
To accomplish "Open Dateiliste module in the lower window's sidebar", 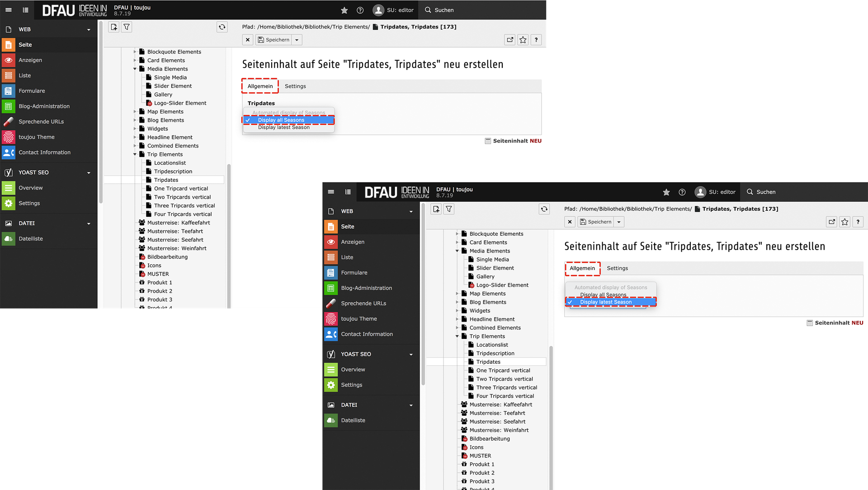I will coord(353,420).
